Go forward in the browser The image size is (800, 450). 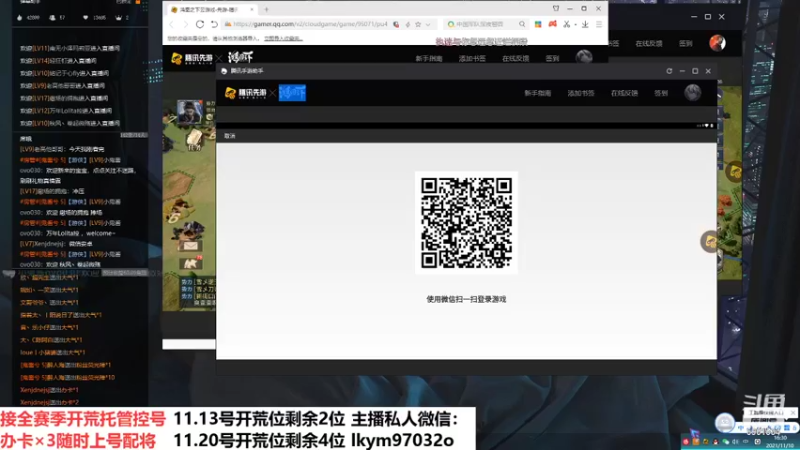pyautogui.click(x=185, y=24)
